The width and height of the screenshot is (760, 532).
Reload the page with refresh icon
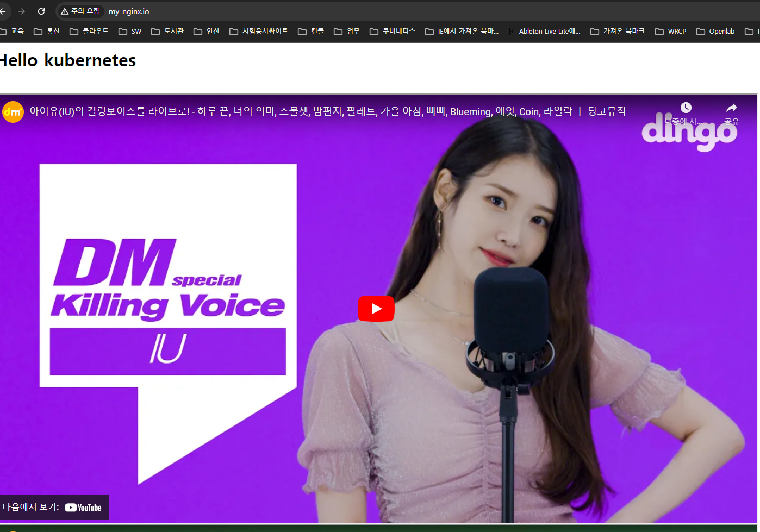click(x=41, y=11)
